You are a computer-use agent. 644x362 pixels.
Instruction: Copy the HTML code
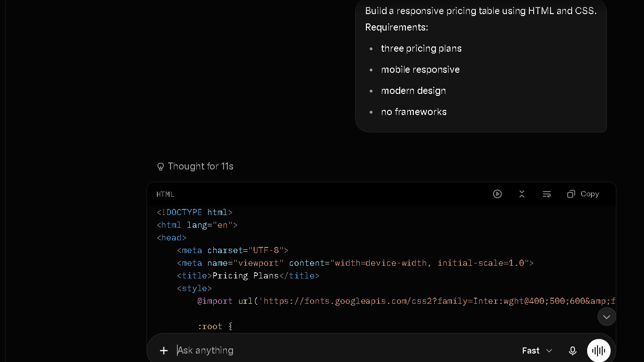coord(583,194)
